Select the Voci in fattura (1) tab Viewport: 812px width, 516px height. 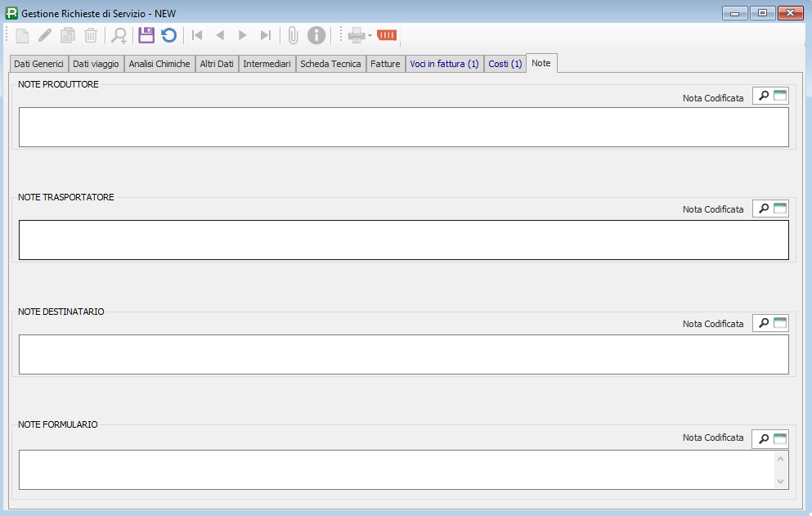pyautogui.click(x=444, y=64)
